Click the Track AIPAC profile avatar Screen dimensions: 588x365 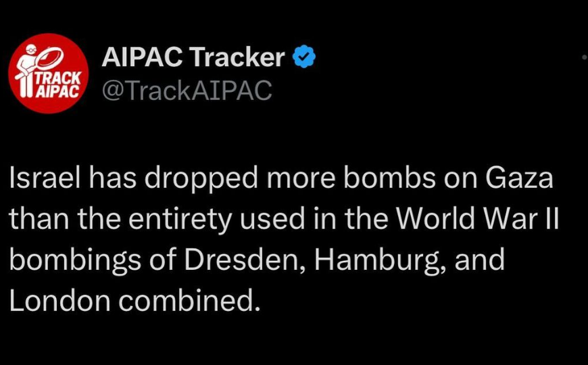coord(48,73)
